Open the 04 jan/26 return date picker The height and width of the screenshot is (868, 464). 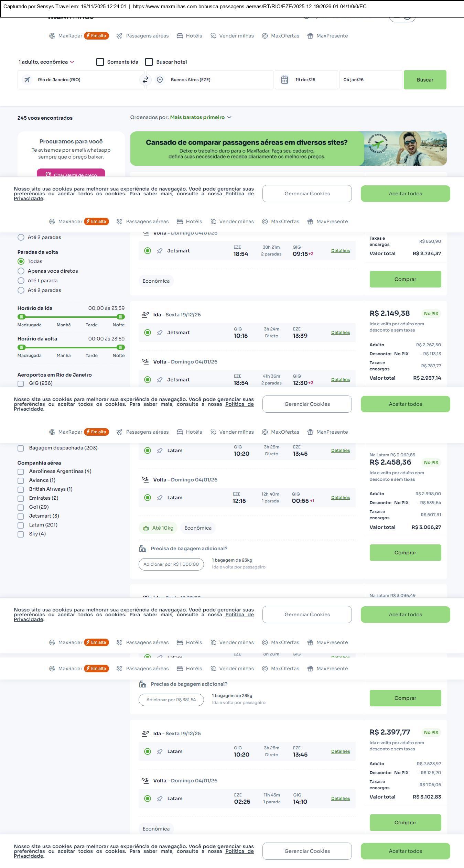[x=370, y=80]
